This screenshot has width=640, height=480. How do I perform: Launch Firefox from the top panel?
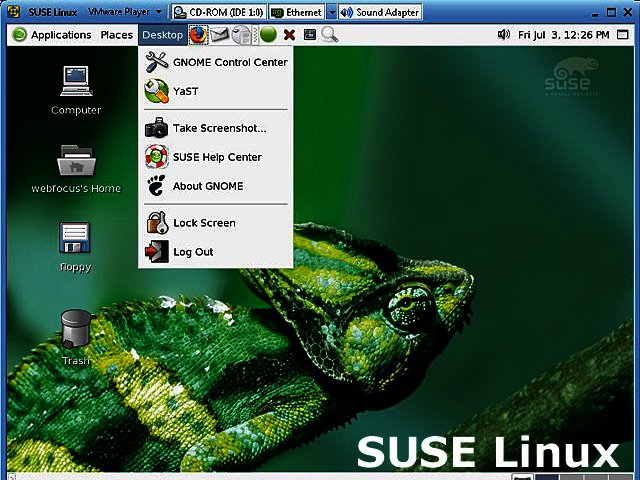(x=198, y=34)
